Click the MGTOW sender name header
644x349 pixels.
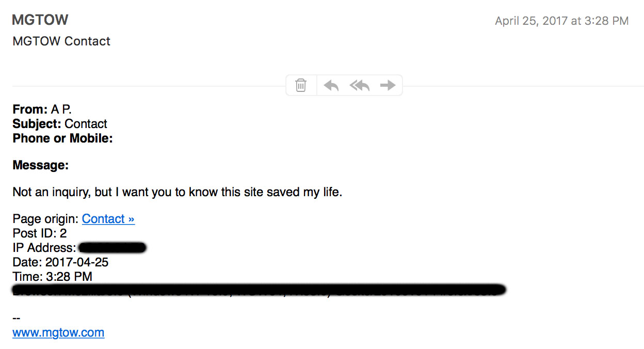pyautogui.click(x=40, y=20)
